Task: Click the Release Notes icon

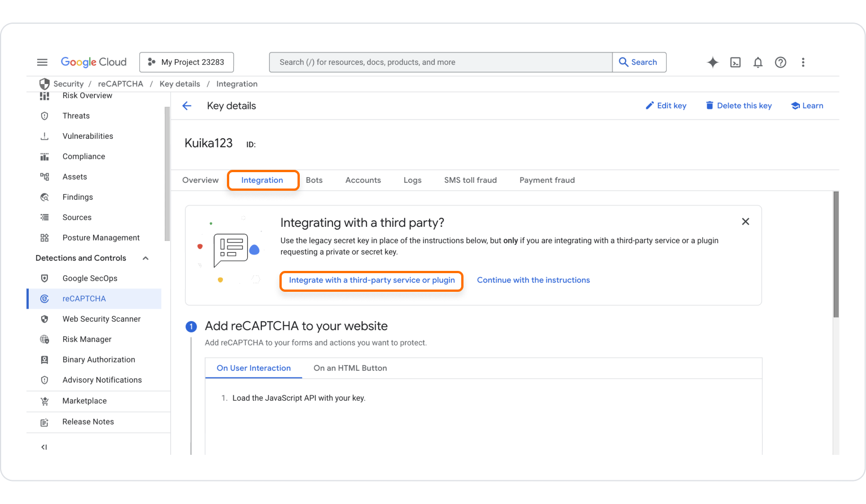Action: click(45, 422)
